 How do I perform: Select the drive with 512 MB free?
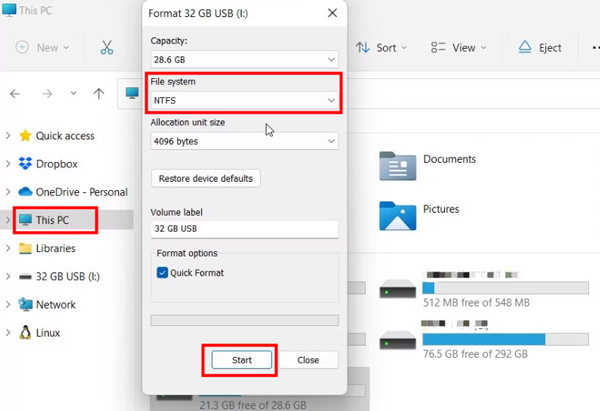[x=484, y=289]
